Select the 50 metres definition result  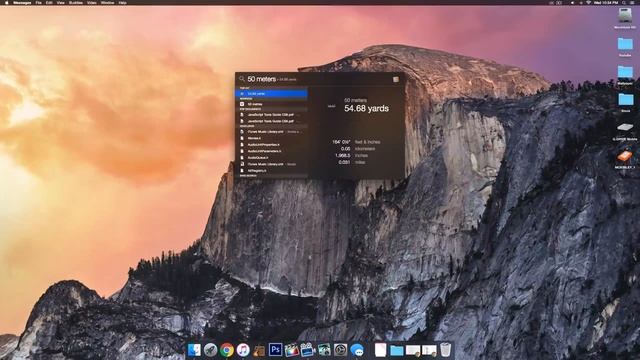271,104
